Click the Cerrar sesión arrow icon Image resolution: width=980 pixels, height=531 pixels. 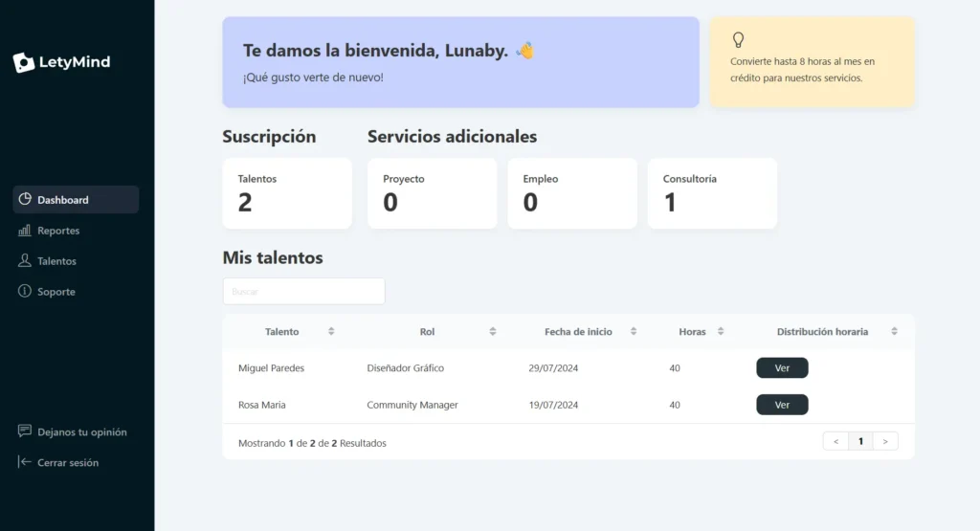25,462
